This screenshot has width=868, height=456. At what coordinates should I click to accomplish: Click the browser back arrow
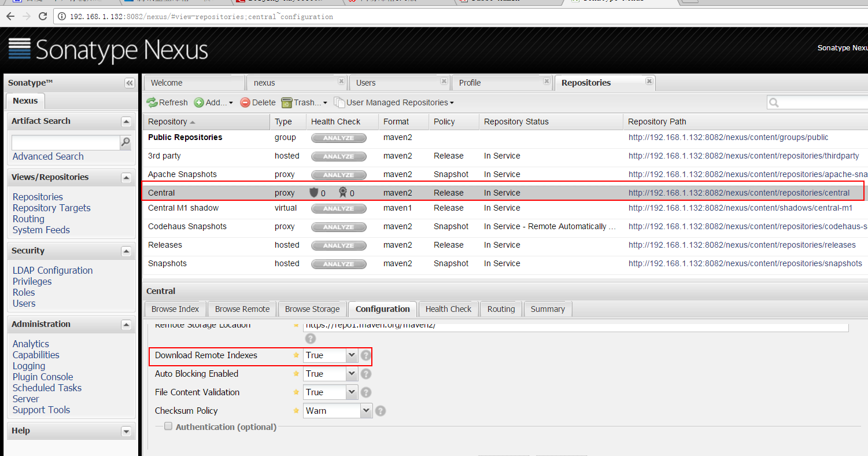[x=10, y=16]
